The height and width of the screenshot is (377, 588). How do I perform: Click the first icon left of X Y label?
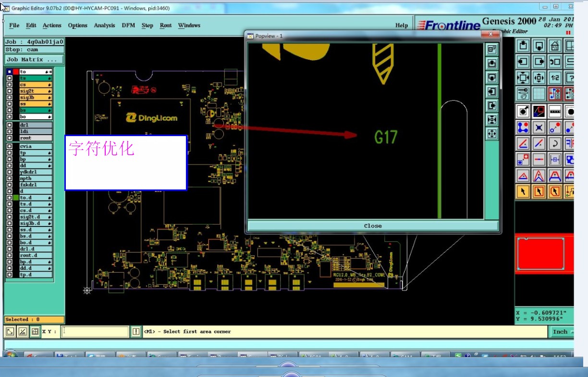click(x=10, y=331)
